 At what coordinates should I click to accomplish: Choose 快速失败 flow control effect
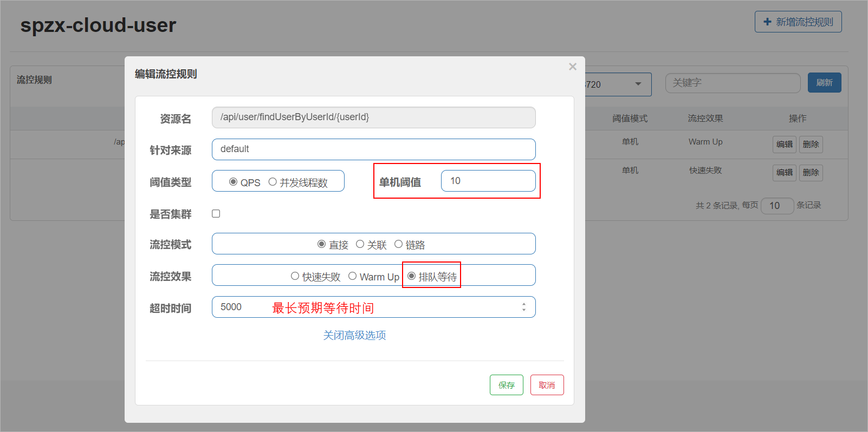click(x=295, y=276)
